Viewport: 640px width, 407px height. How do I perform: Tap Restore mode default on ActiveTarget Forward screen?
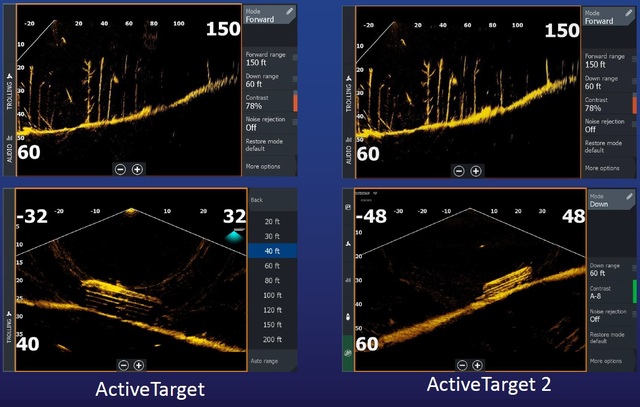270,145
